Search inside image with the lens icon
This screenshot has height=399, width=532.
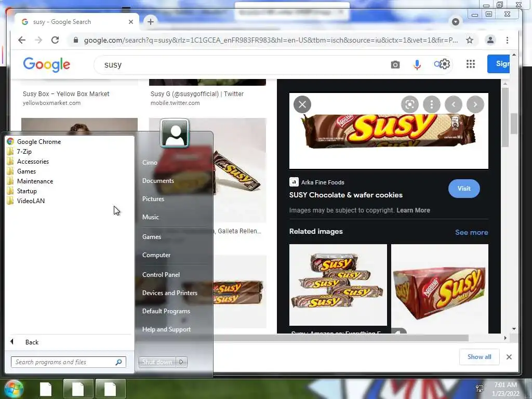point(409,104)
